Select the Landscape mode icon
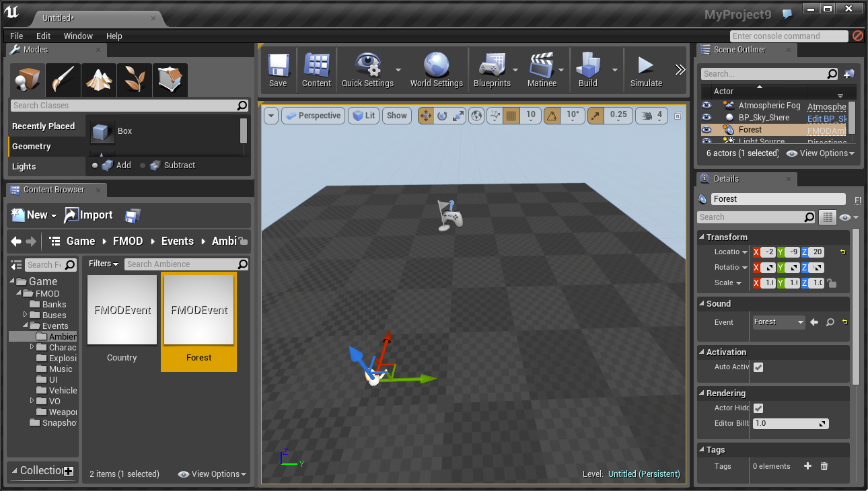868x491 pixels. 99,81
